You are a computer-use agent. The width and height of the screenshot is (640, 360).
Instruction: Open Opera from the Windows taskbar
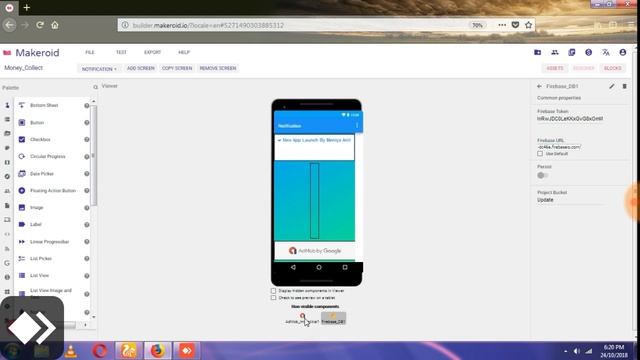(100, 351)
